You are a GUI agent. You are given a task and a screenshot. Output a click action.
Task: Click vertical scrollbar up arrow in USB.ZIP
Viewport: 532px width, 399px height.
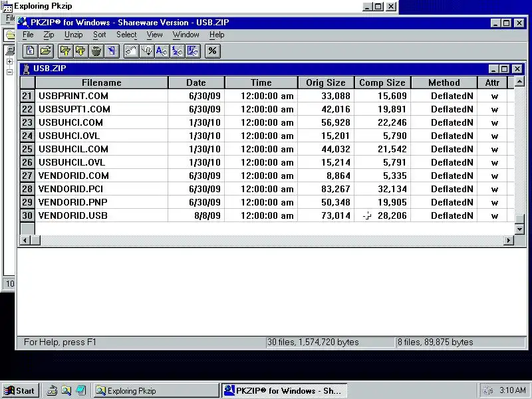(519, 81)
